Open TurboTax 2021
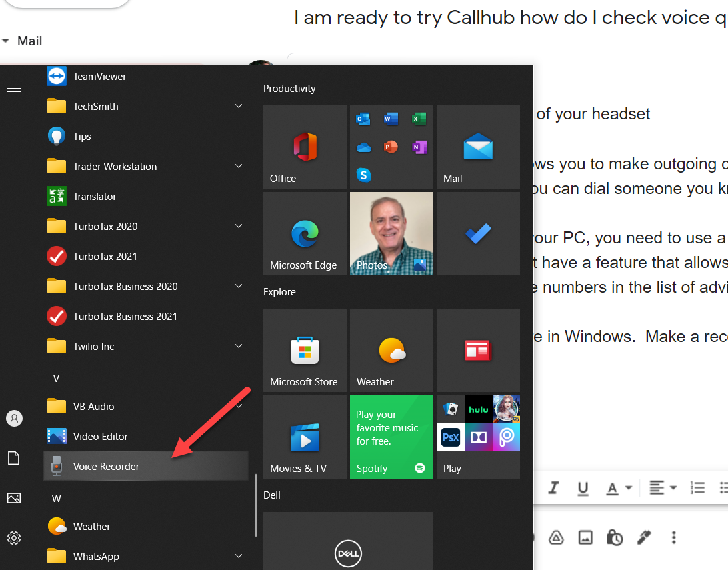Screen dimensions: 728x570 pyautogui.click(x=146, y=256)
